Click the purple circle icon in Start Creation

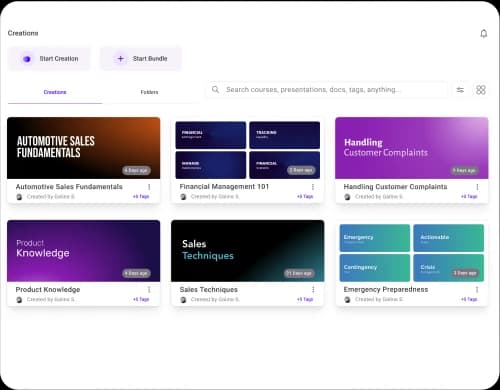(x=27, y=59)
